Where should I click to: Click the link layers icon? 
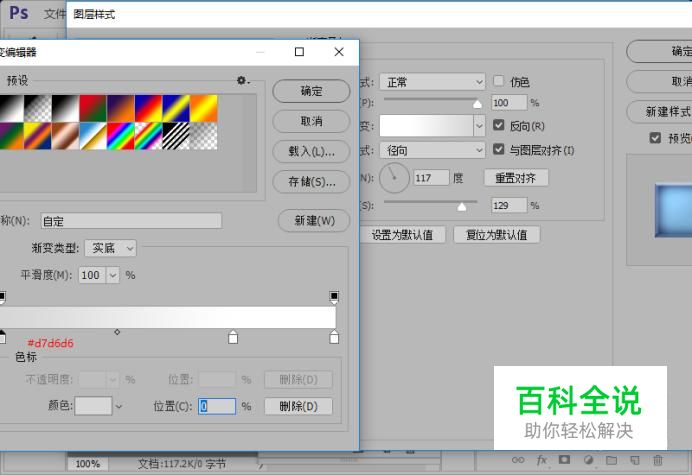(518, 460)
